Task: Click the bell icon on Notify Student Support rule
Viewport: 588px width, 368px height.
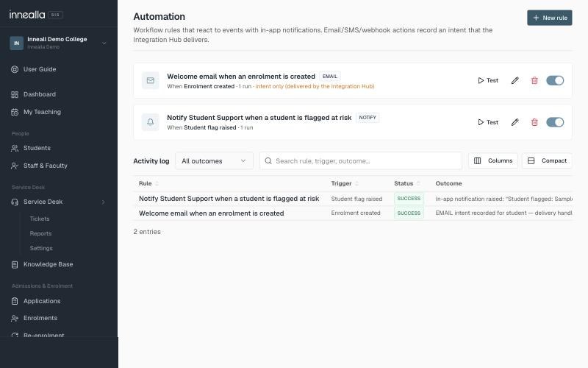Action: click(151, 122)
